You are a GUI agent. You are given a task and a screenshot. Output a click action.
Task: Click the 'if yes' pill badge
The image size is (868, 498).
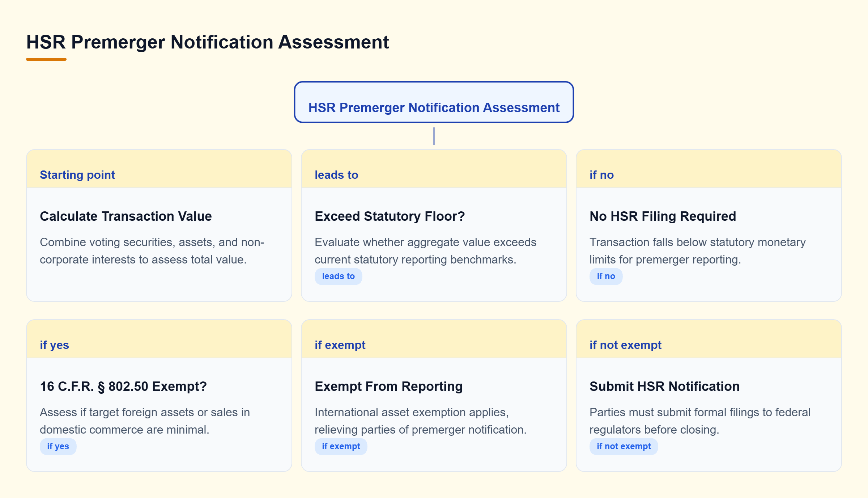[58, 446]
